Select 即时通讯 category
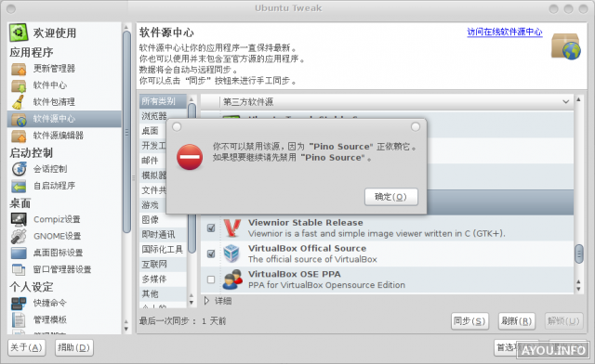Image resolution: width=595 pixels, height=364 pixels. 164,235
